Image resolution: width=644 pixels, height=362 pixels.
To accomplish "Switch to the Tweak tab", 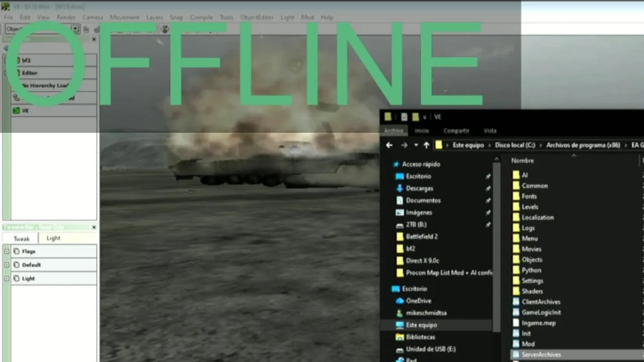I will [x=21, y=239].
